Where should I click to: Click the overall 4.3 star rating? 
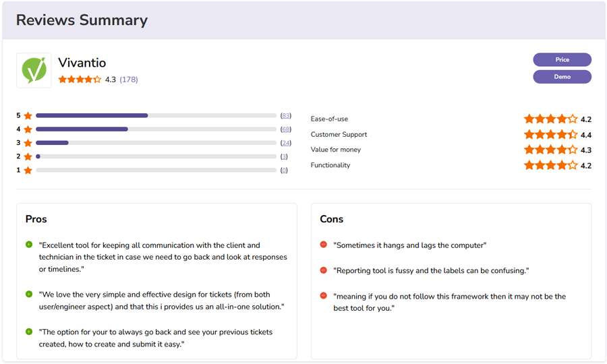pos(80,80)
